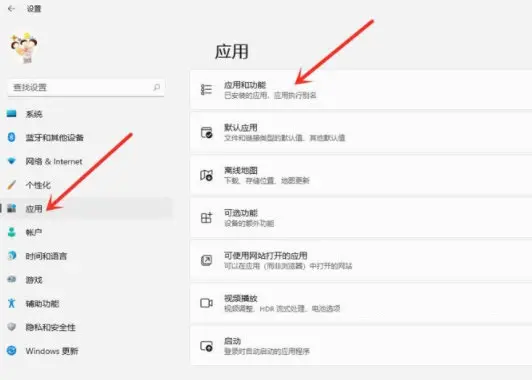Screen dimensions: 532x380
Task: Click the Bluetooth icon in sidebar
Action: pos(12,137)
